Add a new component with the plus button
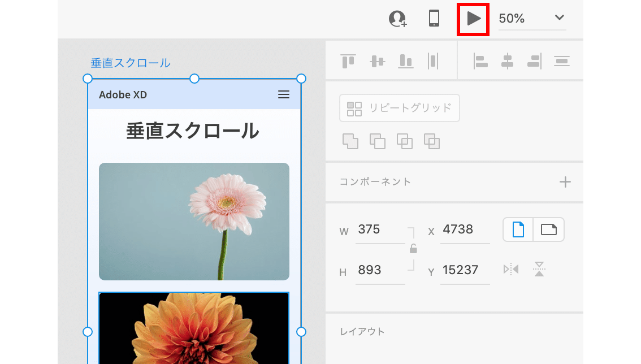 click(565, 182)
